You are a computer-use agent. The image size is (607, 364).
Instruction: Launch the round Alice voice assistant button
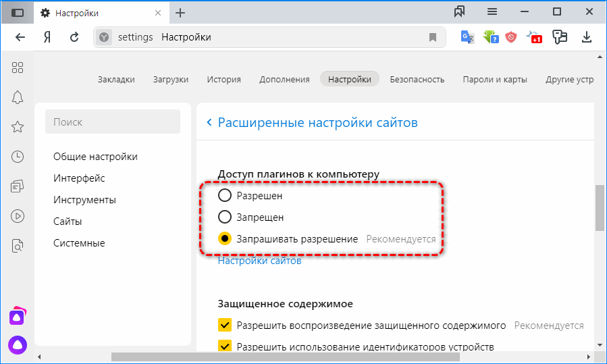pos(18,345)
